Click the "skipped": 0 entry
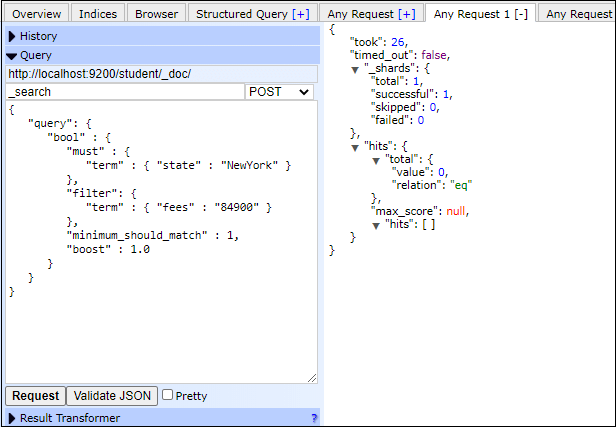 (405, 107)
